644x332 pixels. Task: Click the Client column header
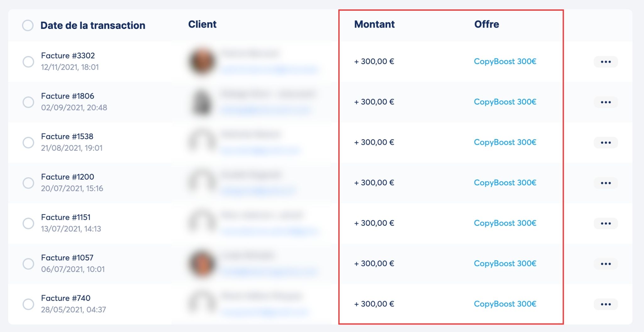pos(202,24)
